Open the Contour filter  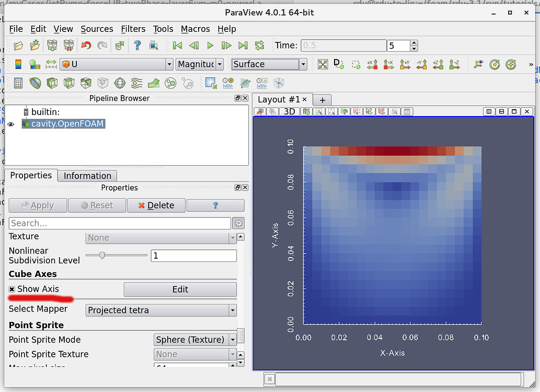click(x=34, y=83)
